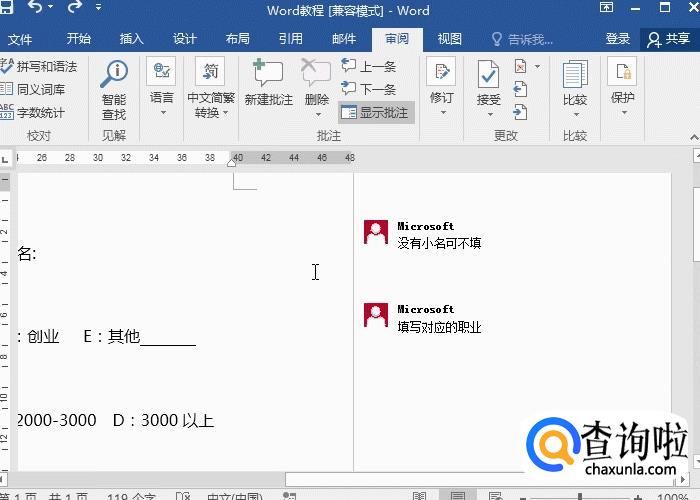The image size is (700, 500).
Task: Click the 删除 comment icon
Action: pos(316,73)
